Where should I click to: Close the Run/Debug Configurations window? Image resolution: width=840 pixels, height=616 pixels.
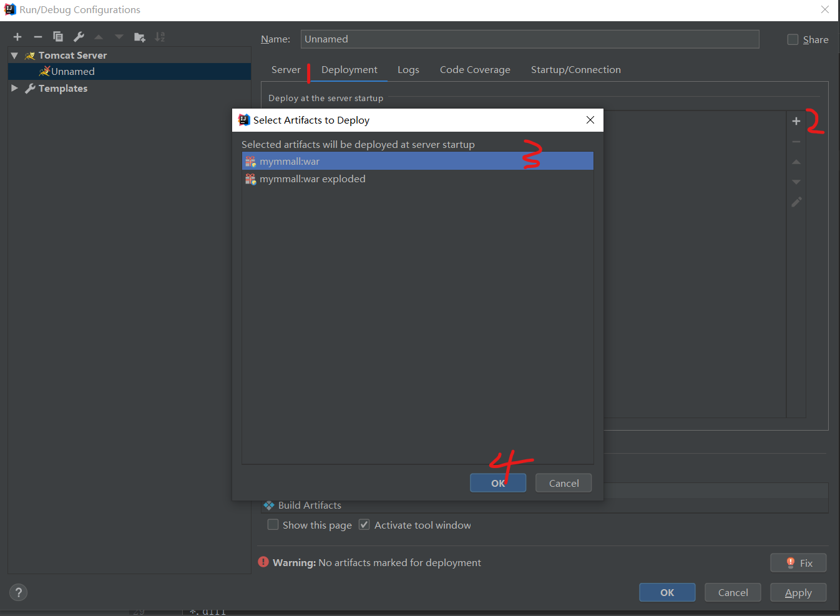[x=825, y=9]
